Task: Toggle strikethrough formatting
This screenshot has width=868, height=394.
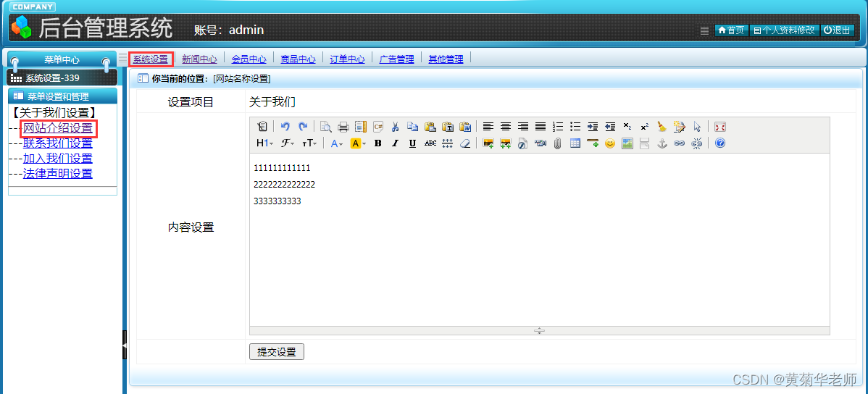Action: coord(430,143)
